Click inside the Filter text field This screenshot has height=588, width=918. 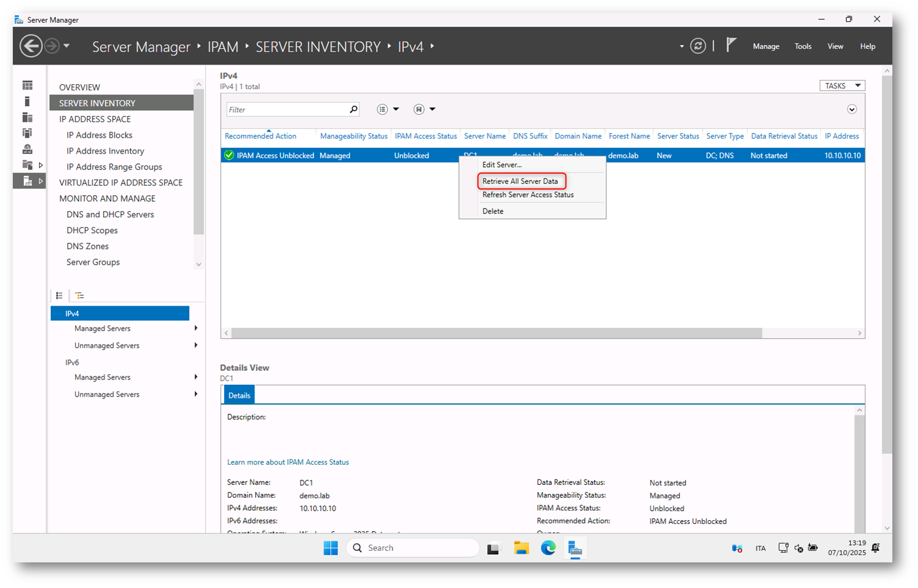pos(286,110)
